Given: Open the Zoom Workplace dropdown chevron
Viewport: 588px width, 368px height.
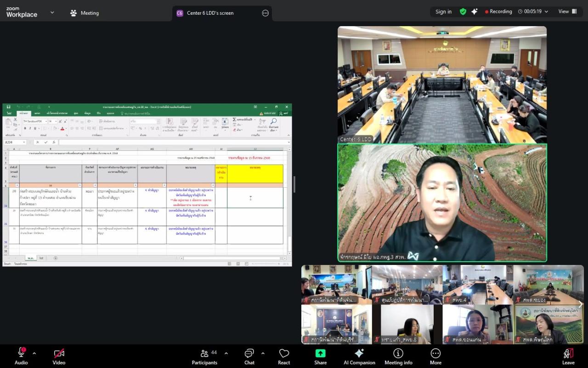Looking at the screenshot, I should (x=52, y=12).
